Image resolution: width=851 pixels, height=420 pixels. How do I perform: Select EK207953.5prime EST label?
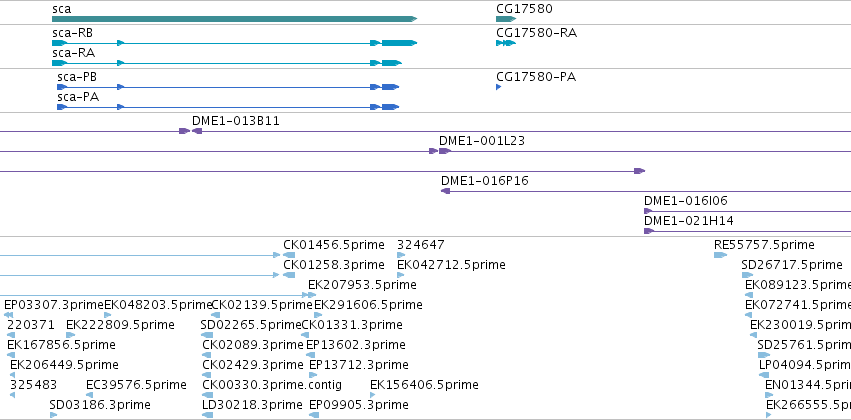coord(362,285)
